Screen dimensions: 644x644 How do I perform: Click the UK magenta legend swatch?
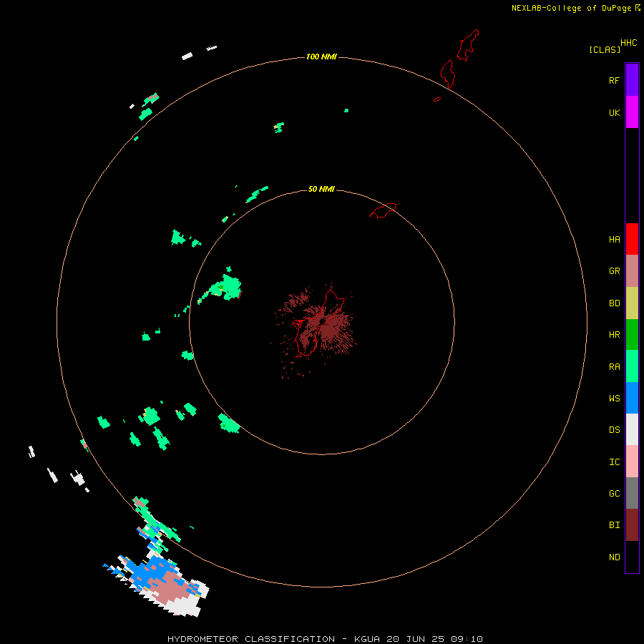pos(632,112)
